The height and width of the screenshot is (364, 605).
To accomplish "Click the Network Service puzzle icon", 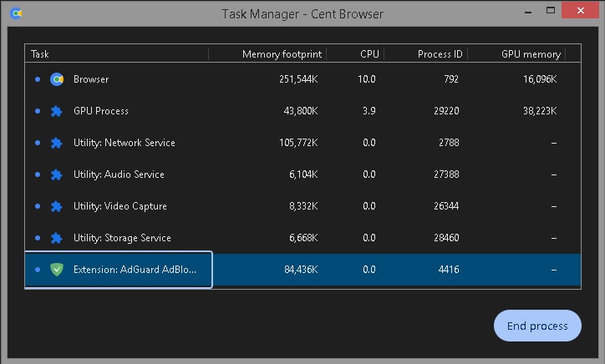I will click(x=57, y=143).
